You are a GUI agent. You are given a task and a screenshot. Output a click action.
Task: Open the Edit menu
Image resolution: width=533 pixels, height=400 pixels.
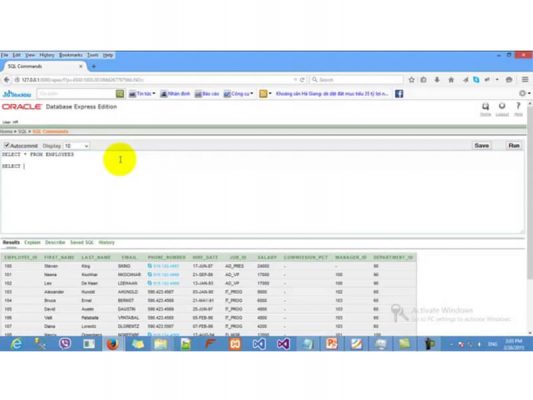point(17,55)
